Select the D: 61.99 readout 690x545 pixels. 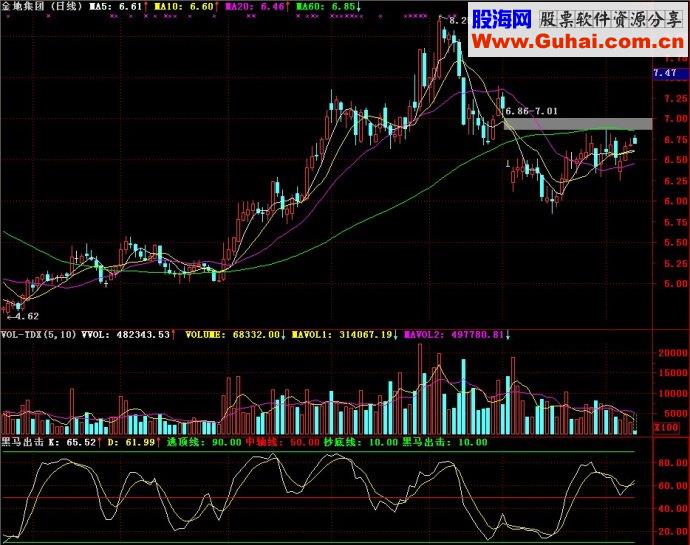pos(134,442)
